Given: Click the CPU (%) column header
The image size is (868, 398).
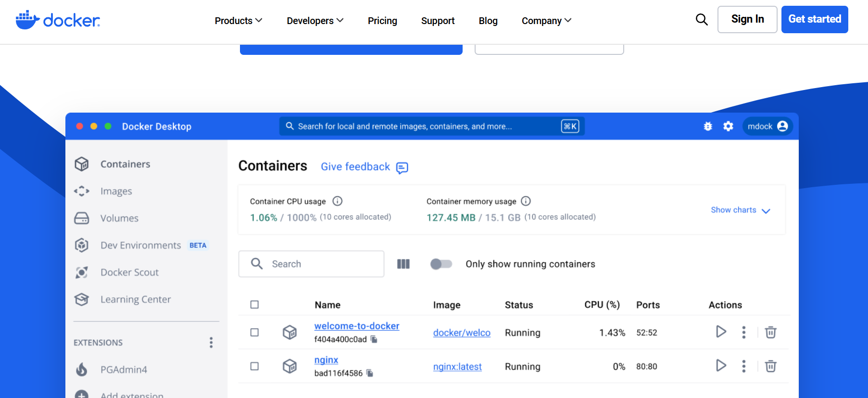Looking at the screenshot, I should [602, 305].
